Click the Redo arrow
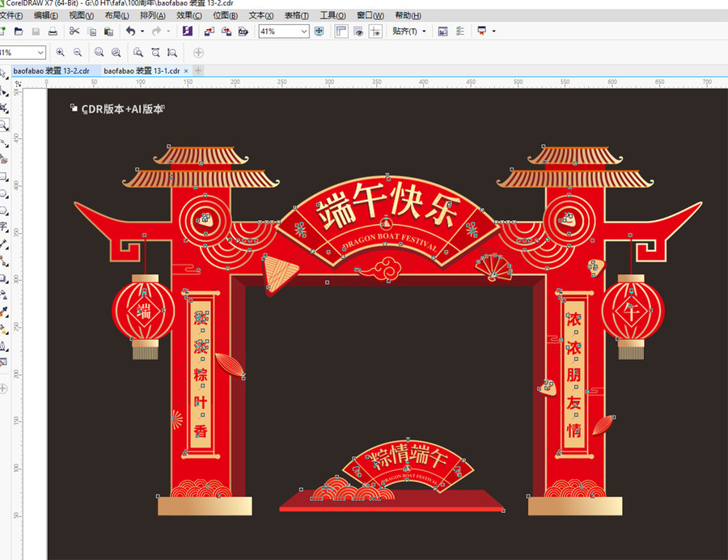728x560 pixels. click(x=156, y=31)
